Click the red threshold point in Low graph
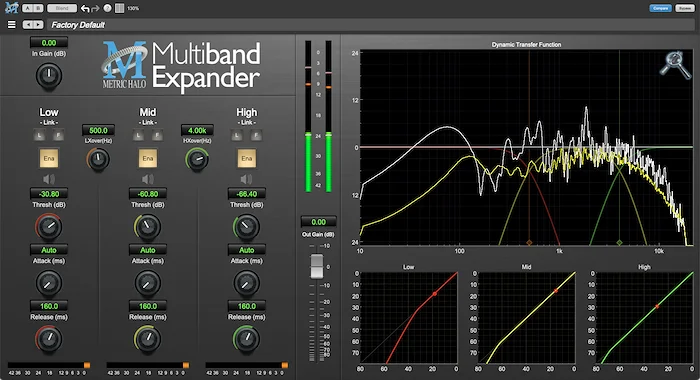Image resolution: width=700 pixels, height=380 pixels. [x=435, y=294]
